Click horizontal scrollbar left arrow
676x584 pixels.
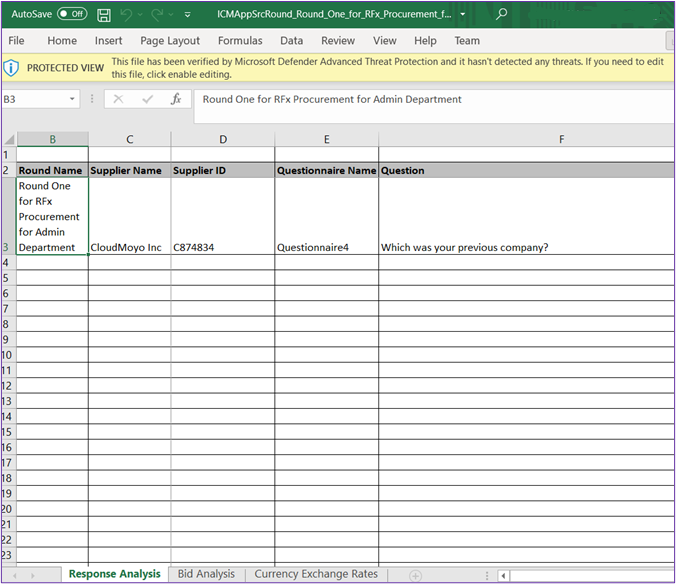tap(503, 575)
